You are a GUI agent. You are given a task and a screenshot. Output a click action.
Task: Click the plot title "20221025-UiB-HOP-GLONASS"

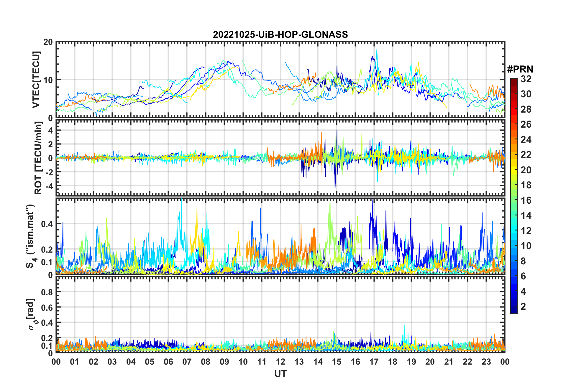click(x=280, y=34)
